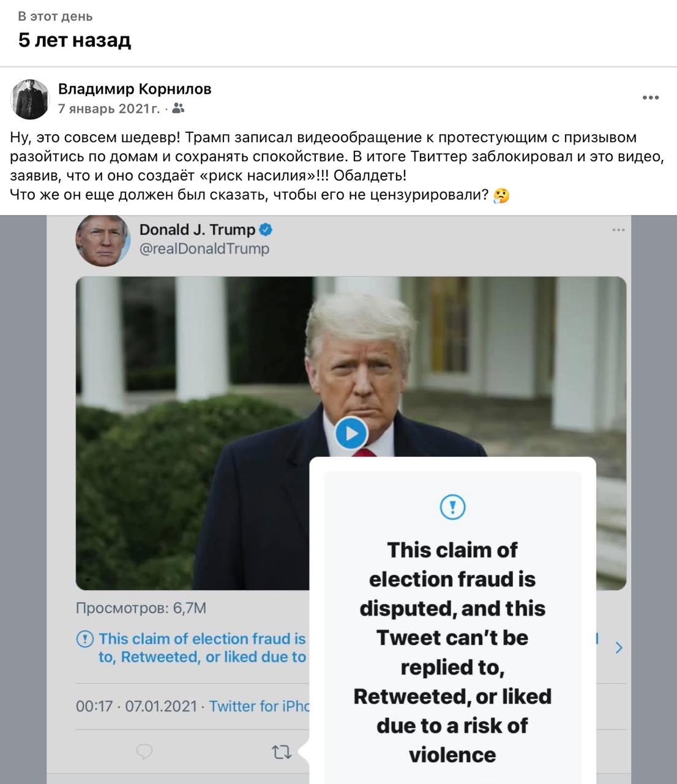The image size is (677, 784).
Task: Click the Donald J. Trump display name
Action: click(x=197, y=230)
